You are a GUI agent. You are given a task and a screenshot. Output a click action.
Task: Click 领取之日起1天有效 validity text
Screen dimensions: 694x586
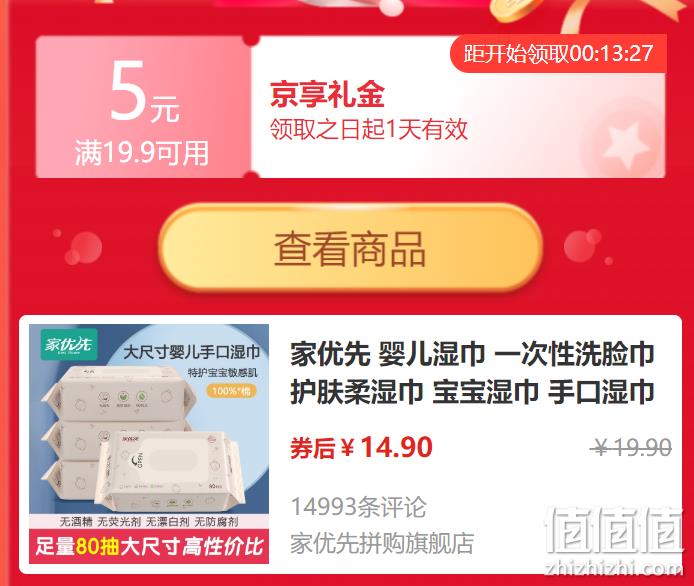[369, 130]
